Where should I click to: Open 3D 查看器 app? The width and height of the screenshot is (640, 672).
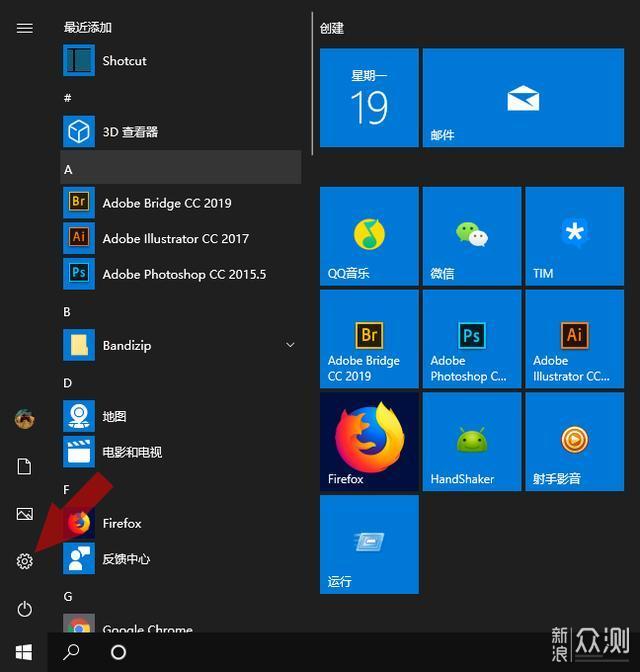click(180, 132)
